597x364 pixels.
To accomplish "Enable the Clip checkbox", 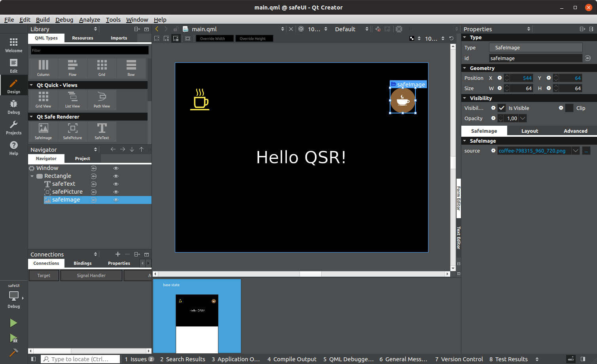I will click(569, 108).
